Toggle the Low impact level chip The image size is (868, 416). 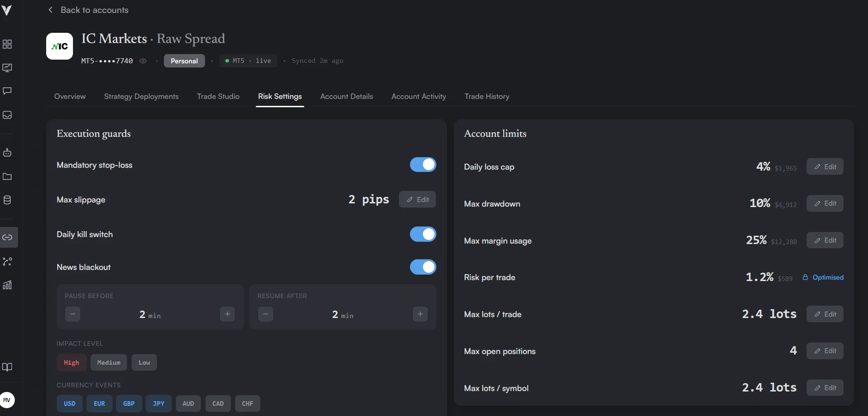[145, 363]
